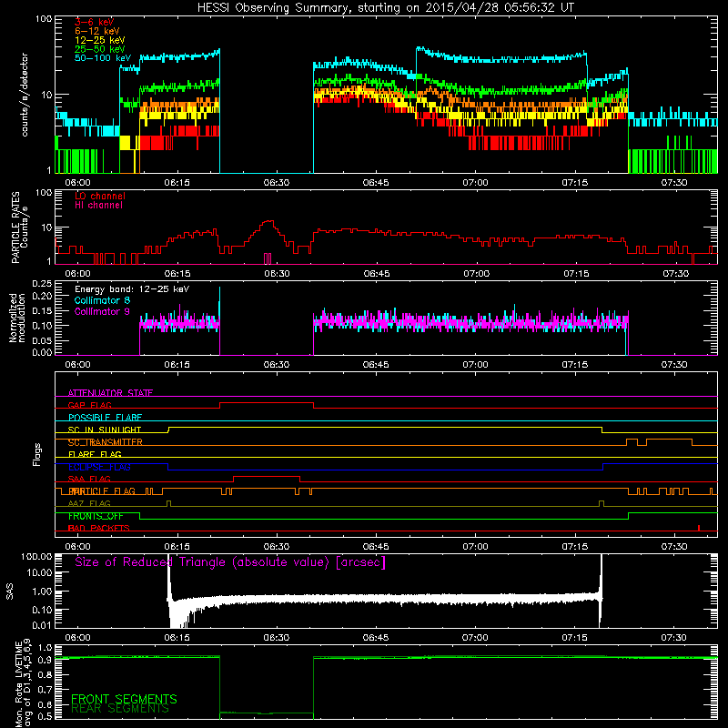Click the counts/s/detector axis label
The image size is (728, 728).
tap(25, 95)
